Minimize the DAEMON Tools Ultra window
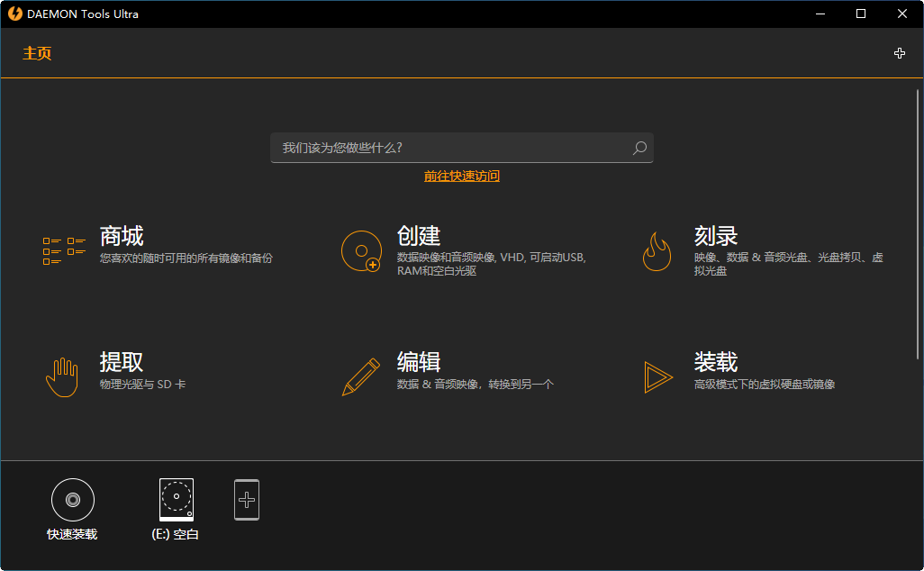 (x=820, y=14)
